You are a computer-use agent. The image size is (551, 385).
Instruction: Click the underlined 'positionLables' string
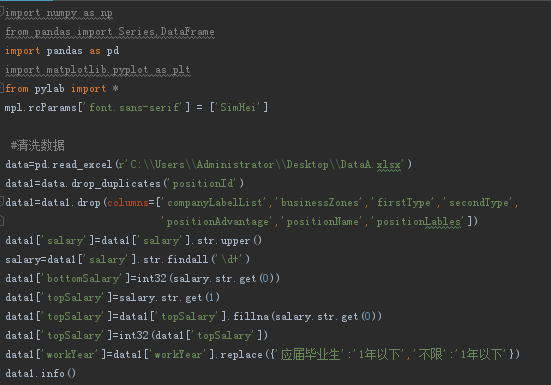click(418, 221)
